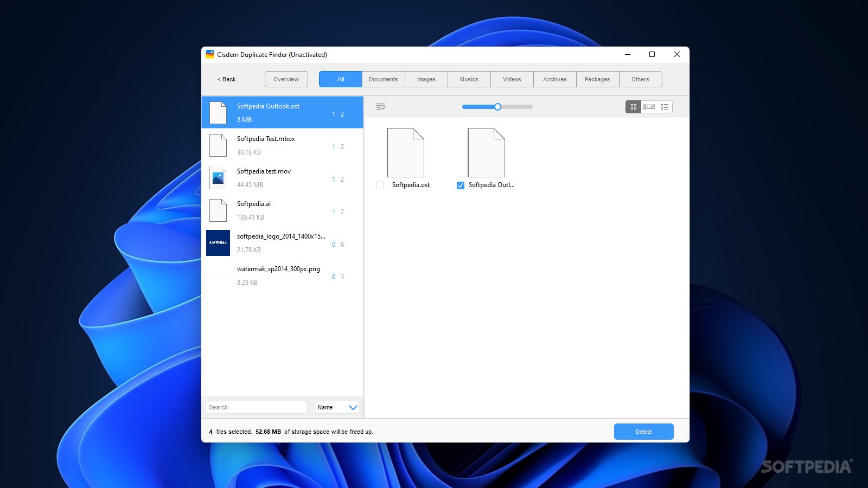Viewport: 868px width, 488px height.
Task: Switch to the Packages tab
Action: [x=598, y=79]
